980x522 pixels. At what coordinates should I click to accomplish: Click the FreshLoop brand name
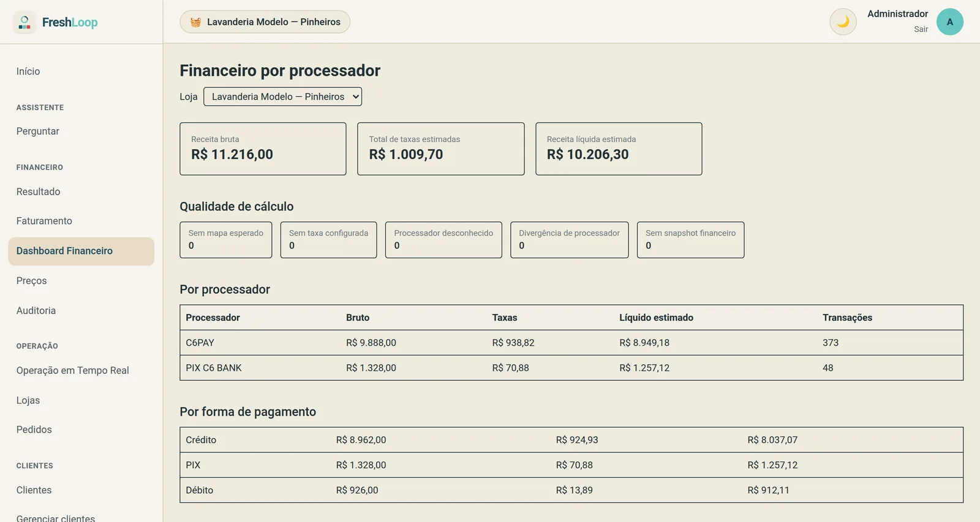(70, 23)
